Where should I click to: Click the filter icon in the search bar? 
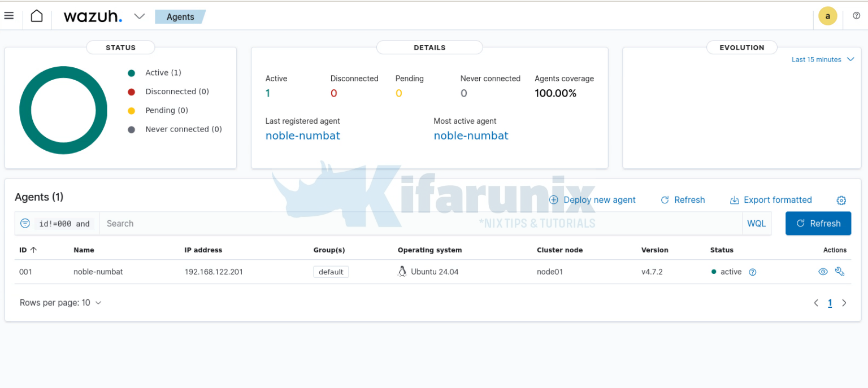click(25, 223)
